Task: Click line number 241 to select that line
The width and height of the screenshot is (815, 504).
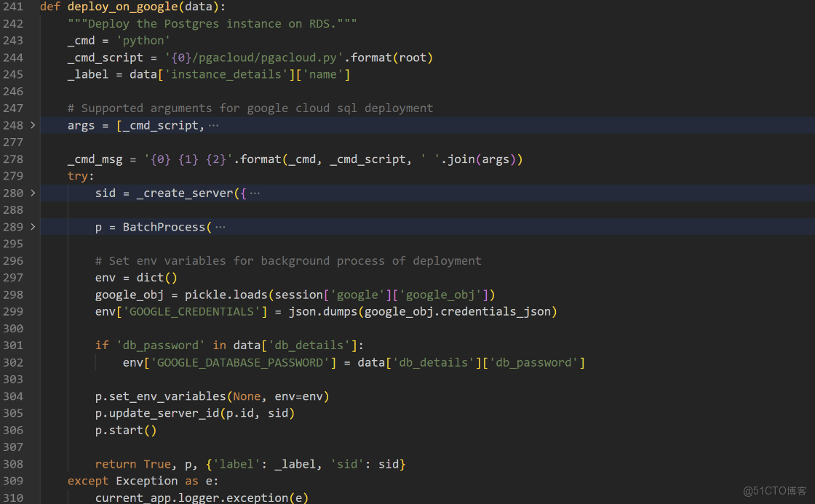Action: [x=13, y=7]
